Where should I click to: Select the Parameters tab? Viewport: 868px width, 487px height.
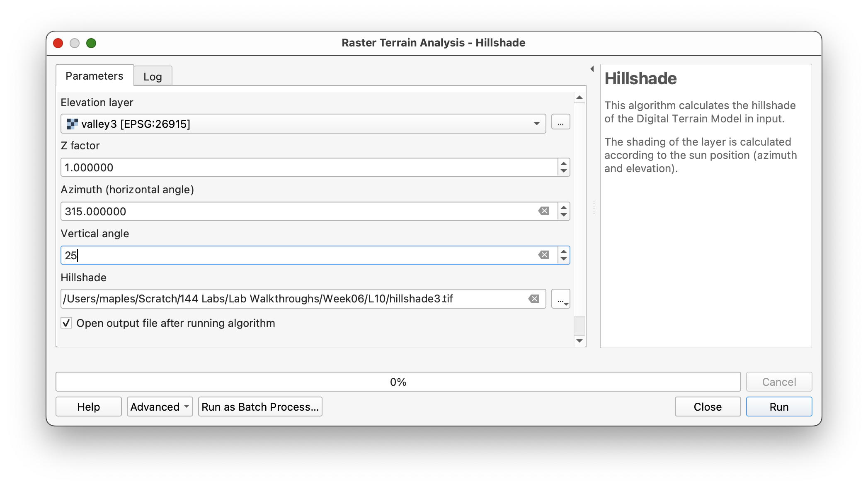(x=95, y=76)
